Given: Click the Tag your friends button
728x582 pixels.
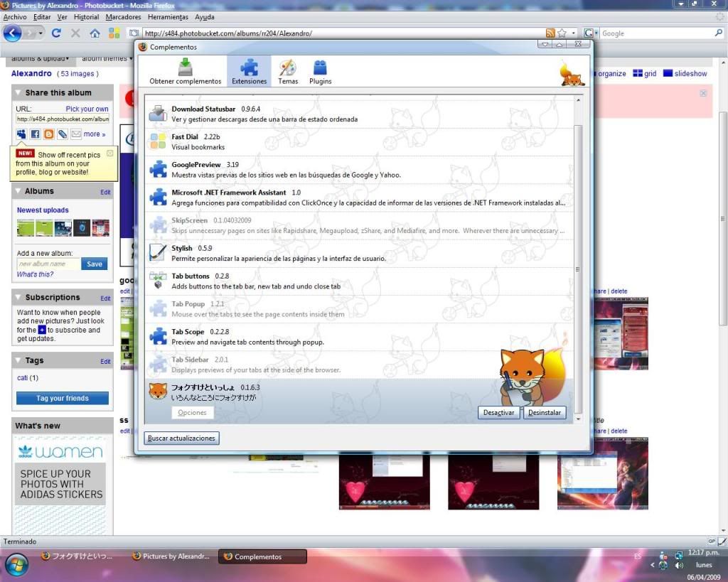Looking at the screenshot, I should 63,398.
